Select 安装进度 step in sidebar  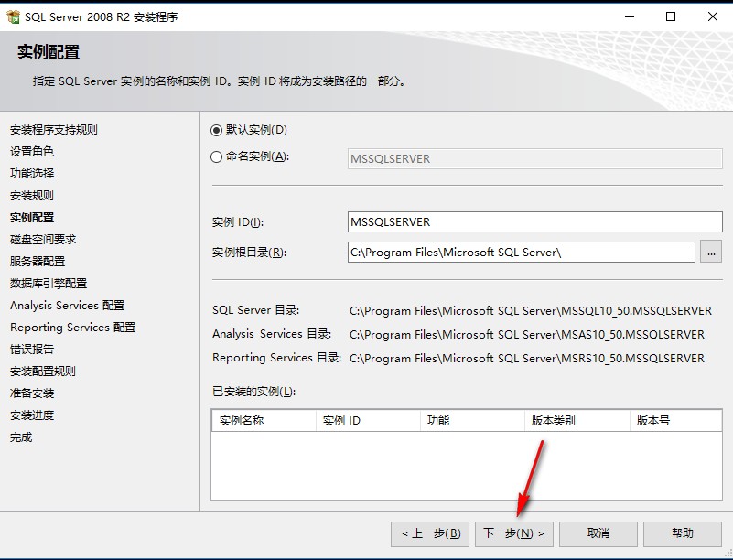click(x=32, y=415)
